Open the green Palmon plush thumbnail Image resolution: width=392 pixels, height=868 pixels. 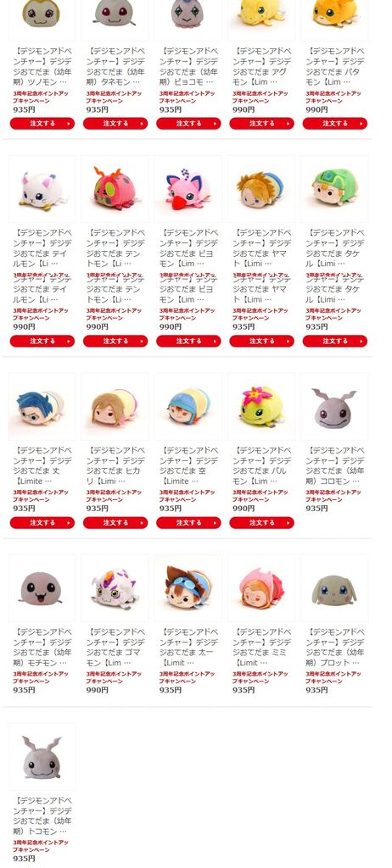[261, 407]
